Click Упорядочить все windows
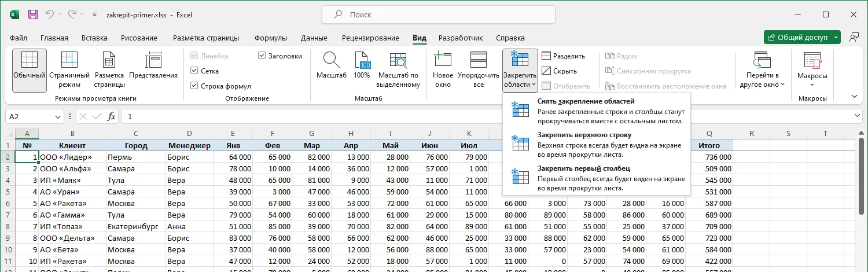868x272 pixels. [x=479, y=70]
